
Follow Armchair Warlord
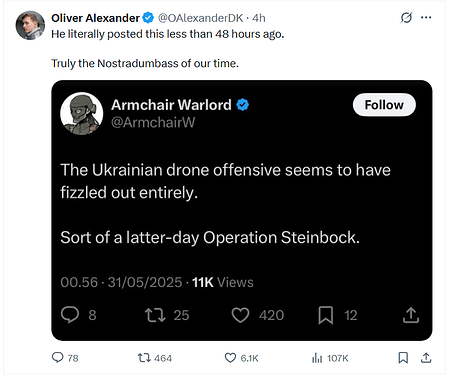384,105
